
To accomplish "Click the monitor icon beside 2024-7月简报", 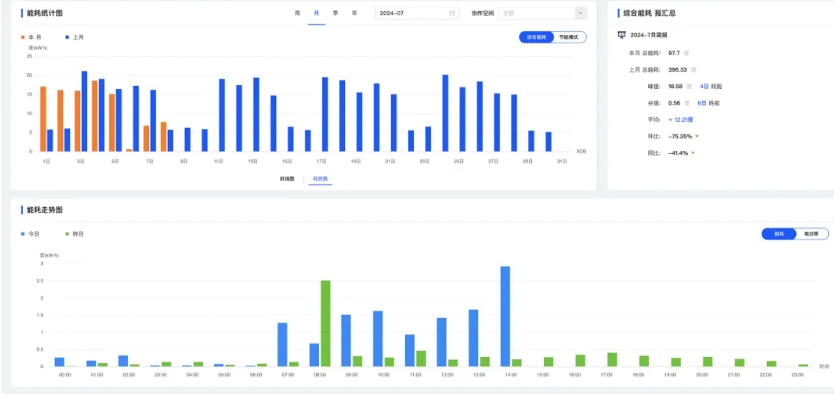I will [x=621, y=35].
